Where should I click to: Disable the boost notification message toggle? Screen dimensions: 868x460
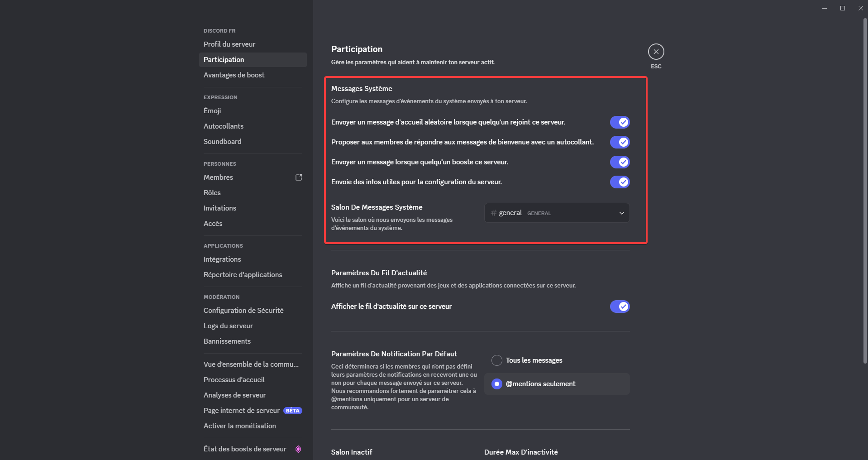620,162
